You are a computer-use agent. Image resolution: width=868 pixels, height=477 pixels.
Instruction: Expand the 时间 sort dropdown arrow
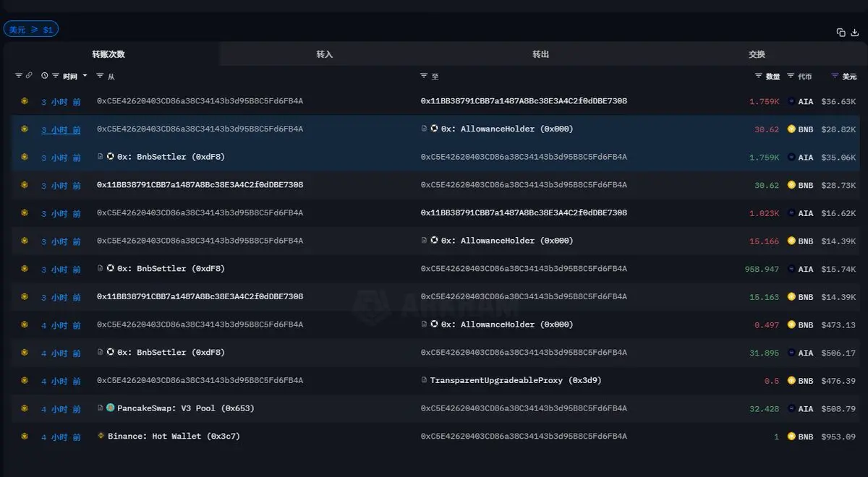pyautogui.click(x=85, y=76)
